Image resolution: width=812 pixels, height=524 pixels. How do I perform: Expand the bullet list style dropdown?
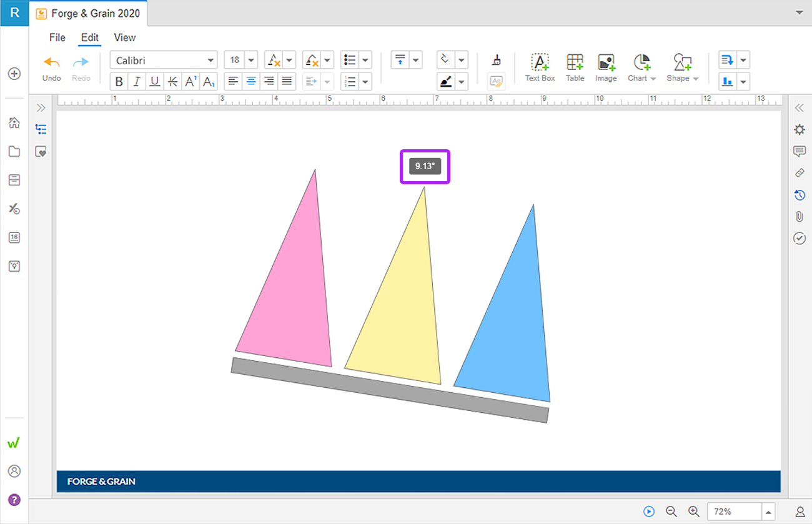point(365,60)
